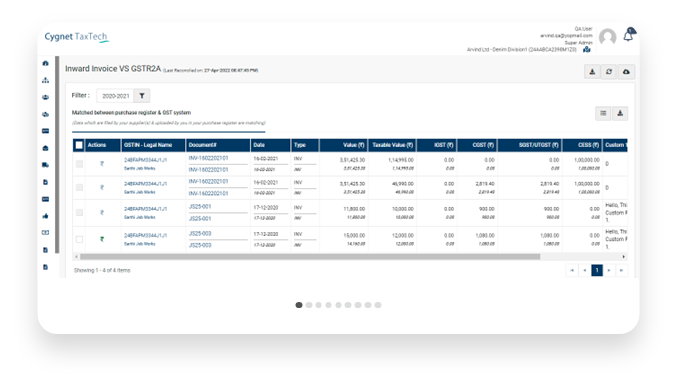Go to the first page pagination button

572,270
